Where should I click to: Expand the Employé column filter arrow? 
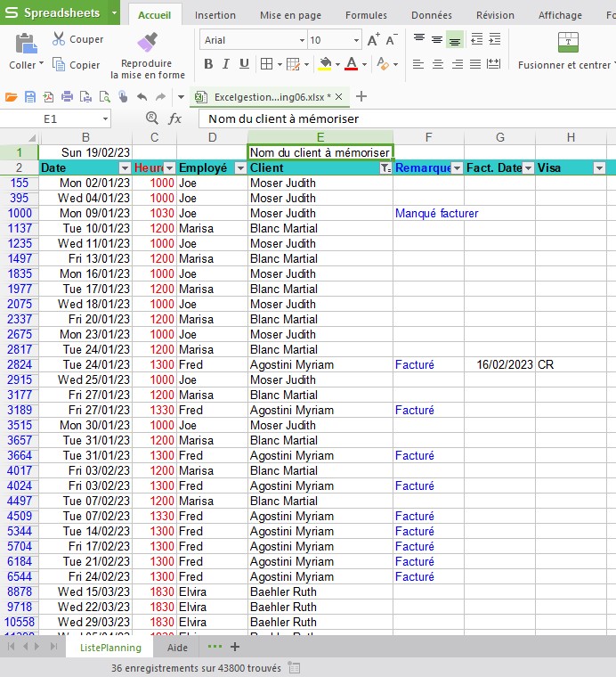(x=239, y=168)
